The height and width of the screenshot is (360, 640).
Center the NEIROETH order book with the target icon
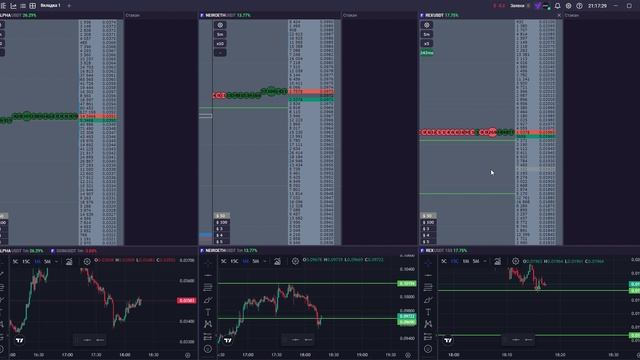(x=220, y=25)
